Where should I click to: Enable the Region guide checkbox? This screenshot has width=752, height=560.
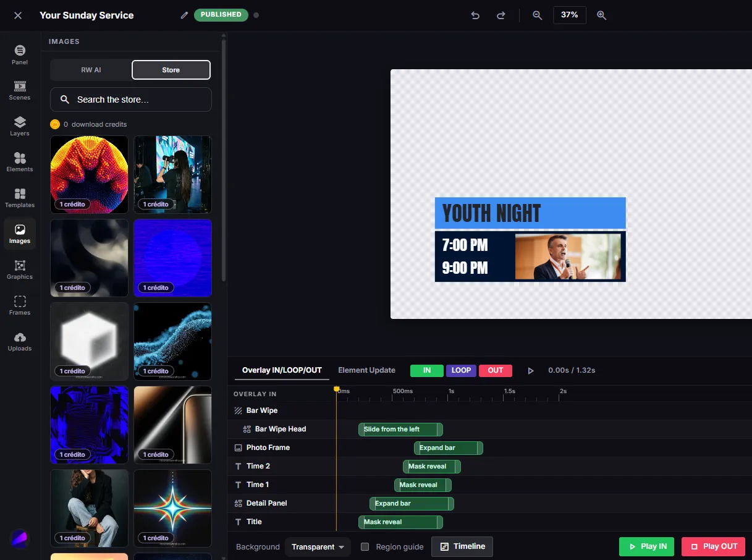(x=365, y=547)
